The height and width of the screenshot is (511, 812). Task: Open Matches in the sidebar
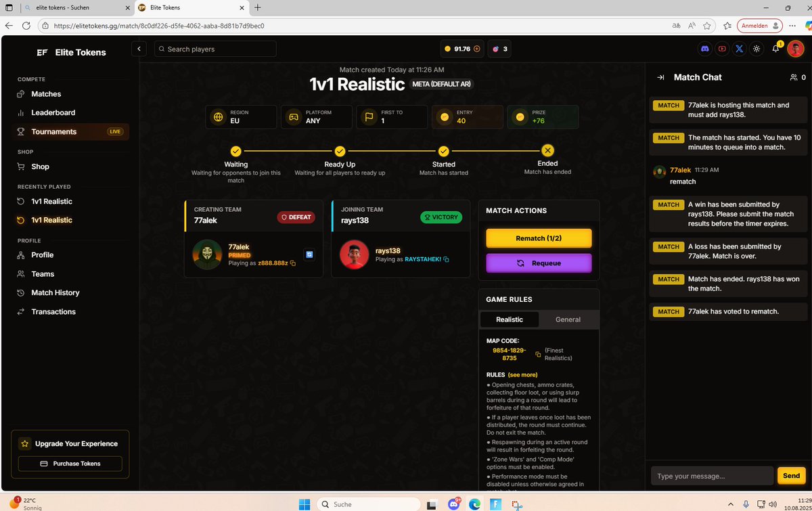coord(46,94)
